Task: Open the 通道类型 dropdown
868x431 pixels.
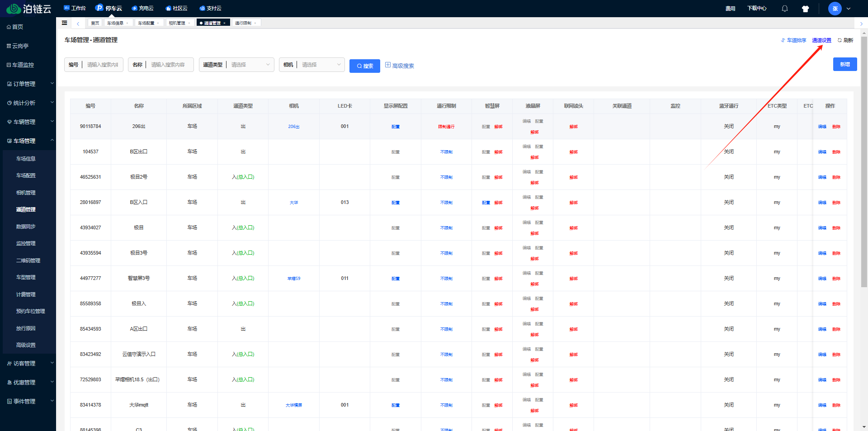Action: coord(250,65)
